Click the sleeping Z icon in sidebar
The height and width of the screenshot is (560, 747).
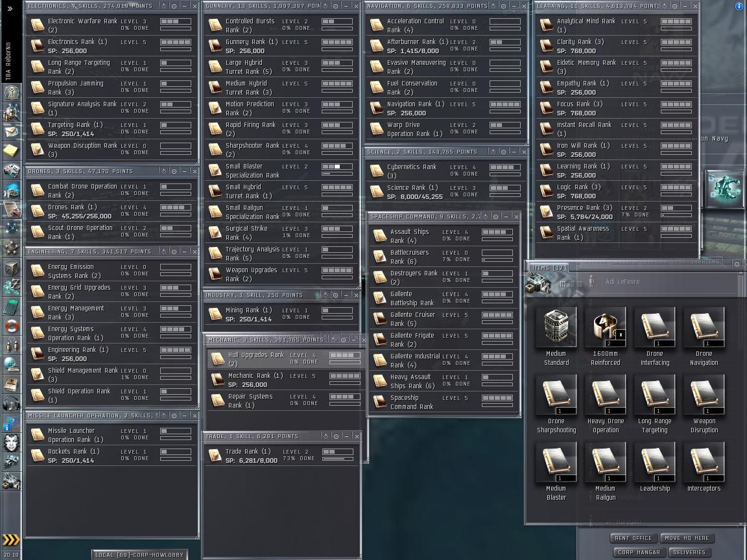11,287
